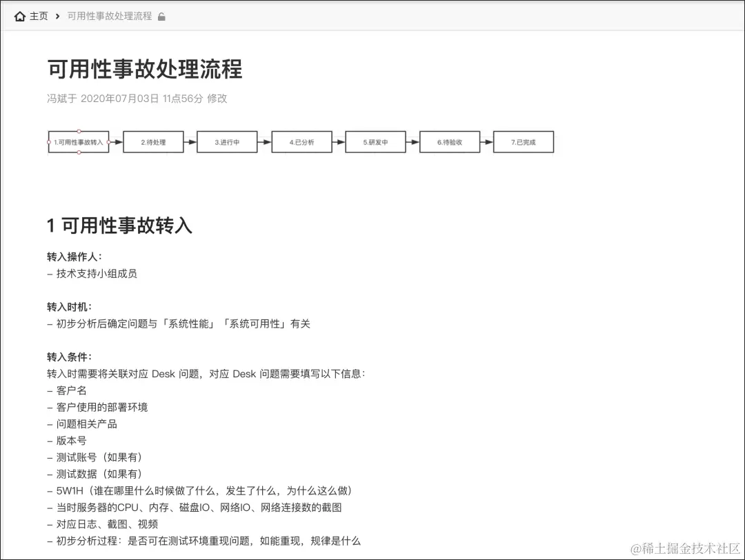This screenshot has height=560, width=745.
Task: Click list item 测试账号（如果有）
Action: [95, 457]
